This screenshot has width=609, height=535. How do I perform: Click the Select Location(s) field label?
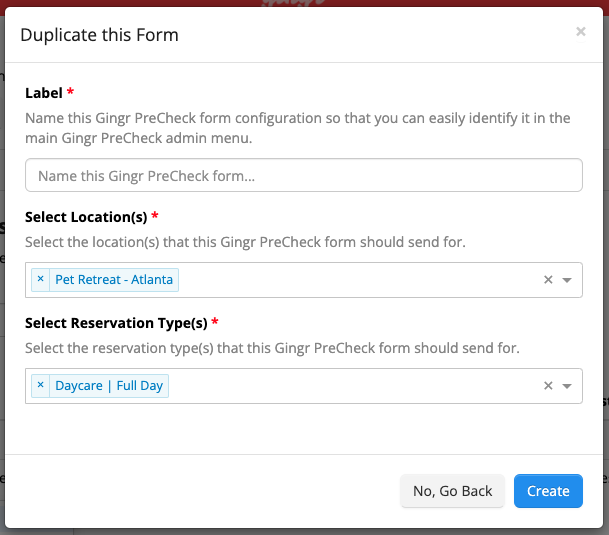[x=86, y=217]
